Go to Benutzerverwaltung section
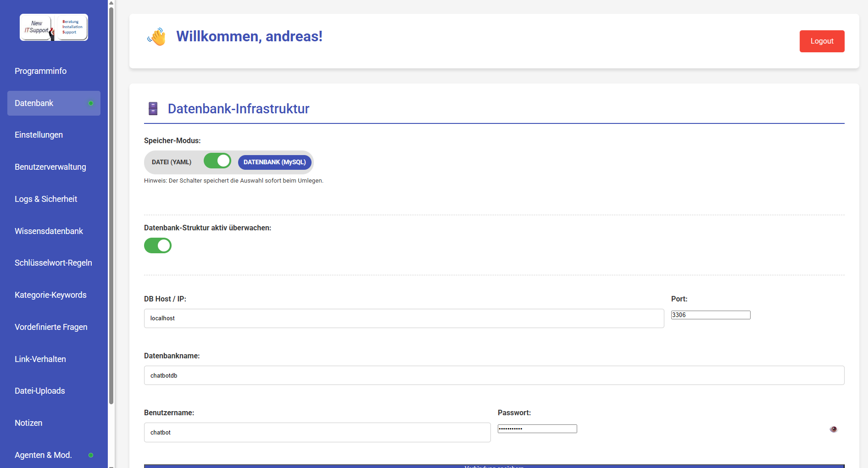Viewport: 868px width, 468px height. (x=50, y=167)
